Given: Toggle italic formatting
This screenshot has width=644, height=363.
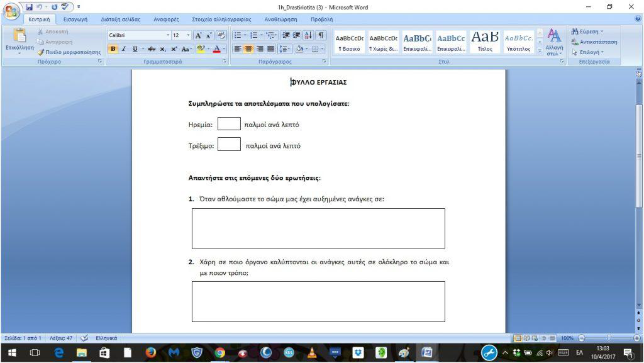Looking at the screenshot, I should [x=124, y=49].
